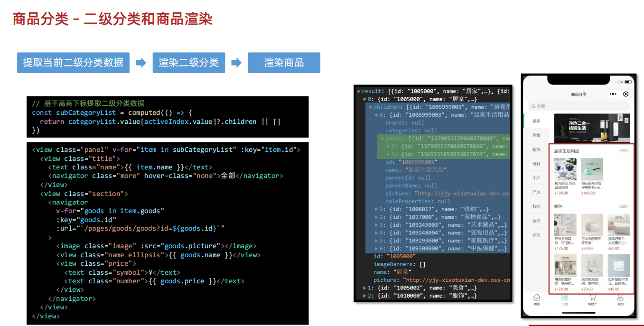Viewport: 644px width, 326px height.
Task: Open the 购物车 cart icon in tab bar
Action: (x=592, y=298)
